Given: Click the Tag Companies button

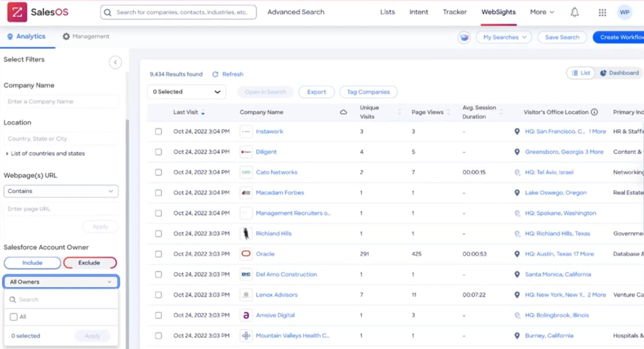Looking at the screenshot, I should pyautogui.click(x=368, y=92).
